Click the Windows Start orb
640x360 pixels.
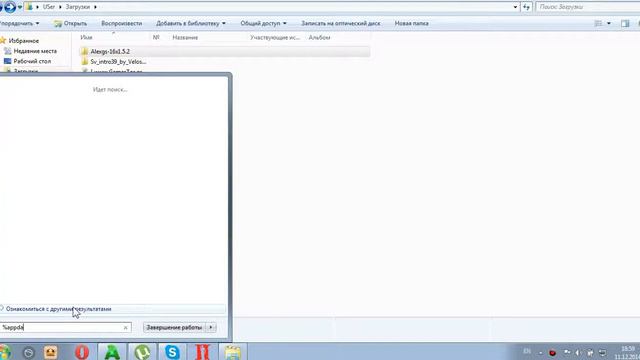(4, 352)
